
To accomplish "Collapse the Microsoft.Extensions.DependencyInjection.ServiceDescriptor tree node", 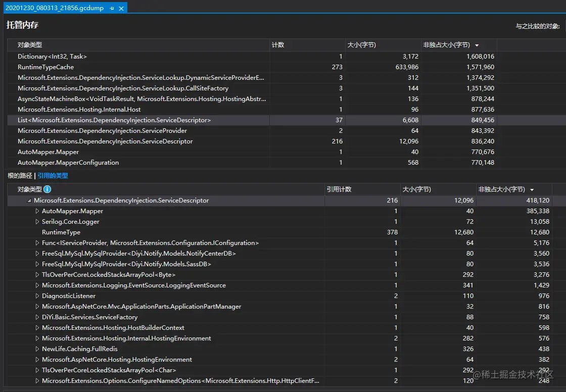I will pos(29,201).
